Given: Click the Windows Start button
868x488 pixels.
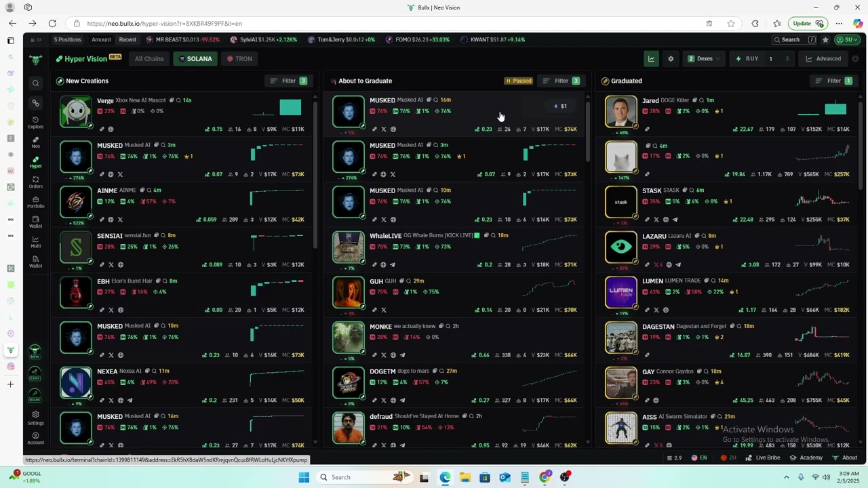Looking at the screenshot, I should click(304, 477).
